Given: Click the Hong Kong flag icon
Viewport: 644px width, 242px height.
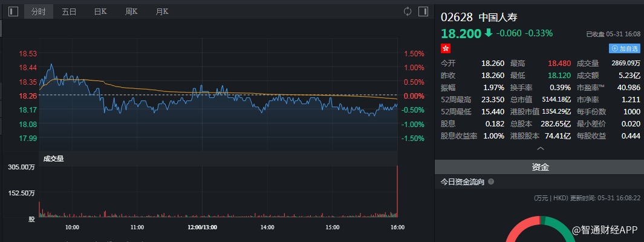Looking at the screenshot, I should (446, 48).
